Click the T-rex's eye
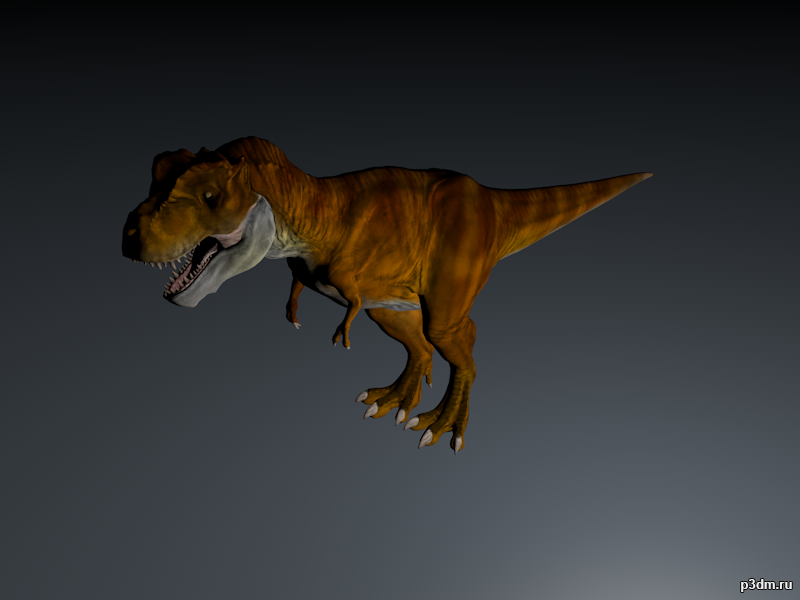Screen dimensions: 800x600 (211, 198)
